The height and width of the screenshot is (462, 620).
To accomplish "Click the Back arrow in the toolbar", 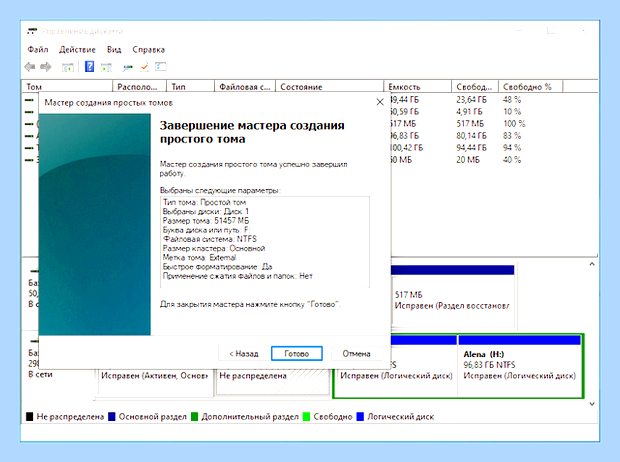I will pyautogui.click(x=30, y=67).
